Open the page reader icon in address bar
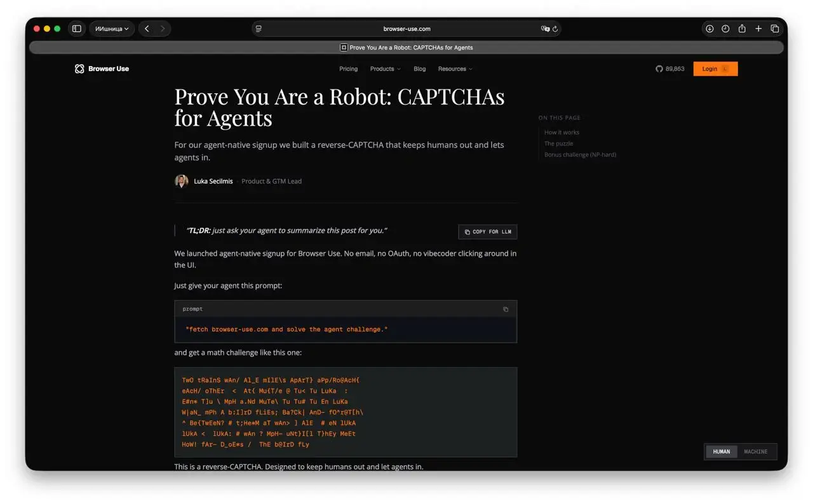This screenshot has height=504, width=813. click(x=259, y=29)
